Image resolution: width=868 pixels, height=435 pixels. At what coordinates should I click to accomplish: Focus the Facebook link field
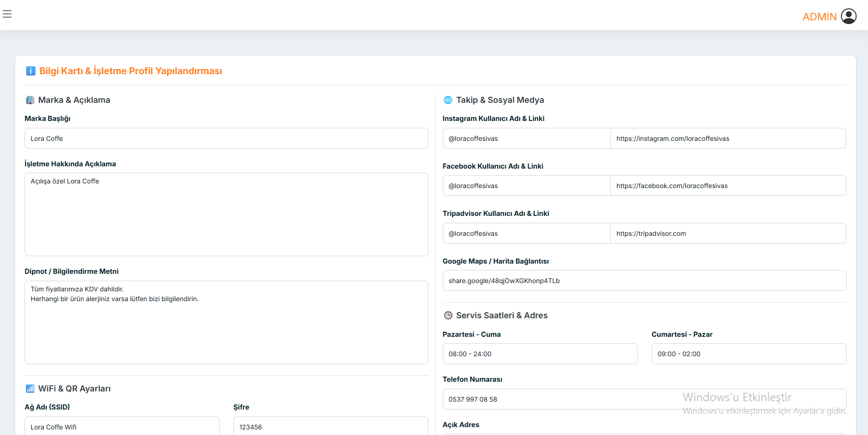pyautogui.click(x=728, y=186)
